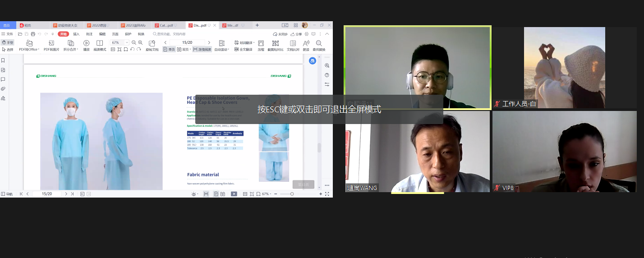This screenshot has width=644, height=258.
Task: Click 查找替换 find and replace
Action: coord(319,46)
